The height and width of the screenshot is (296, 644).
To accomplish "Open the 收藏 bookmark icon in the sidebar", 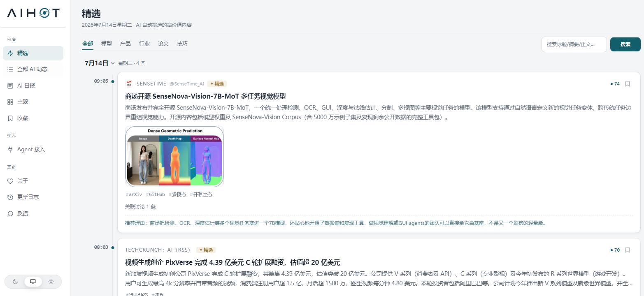I will point(10,118).
